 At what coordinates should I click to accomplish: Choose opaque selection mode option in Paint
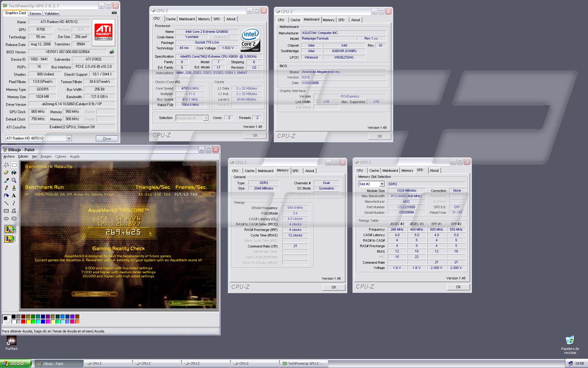10,230
